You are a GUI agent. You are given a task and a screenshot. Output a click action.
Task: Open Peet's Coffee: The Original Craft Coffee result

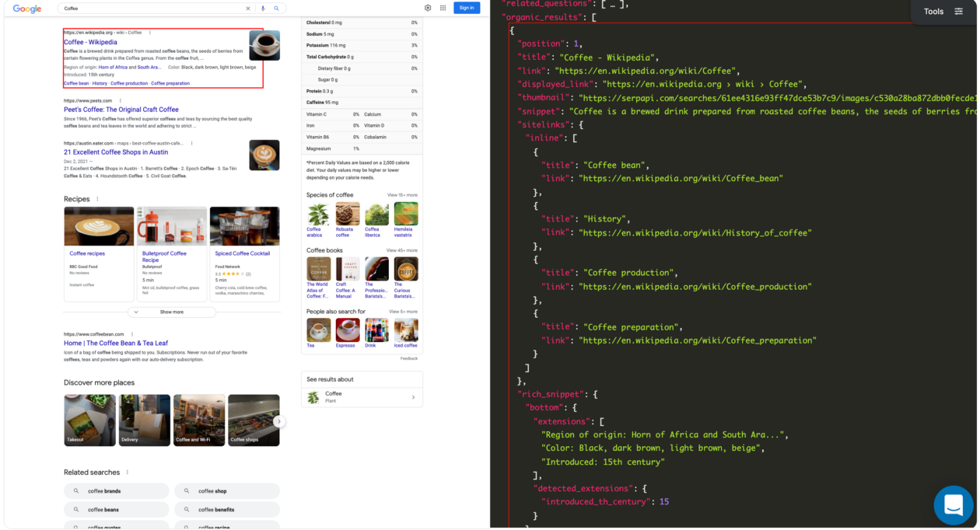coord(121,110)
